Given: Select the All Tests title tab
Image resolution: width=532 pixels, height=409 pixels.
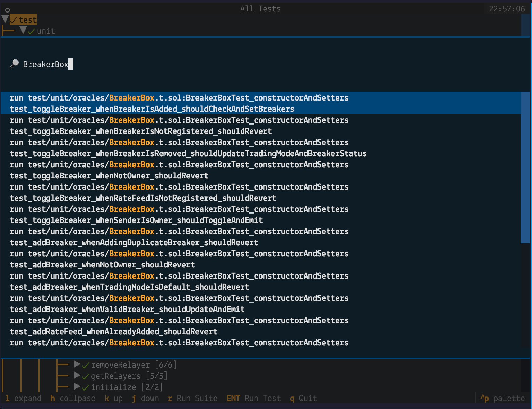Looking at the screenshot, I should tap(260, 9).
